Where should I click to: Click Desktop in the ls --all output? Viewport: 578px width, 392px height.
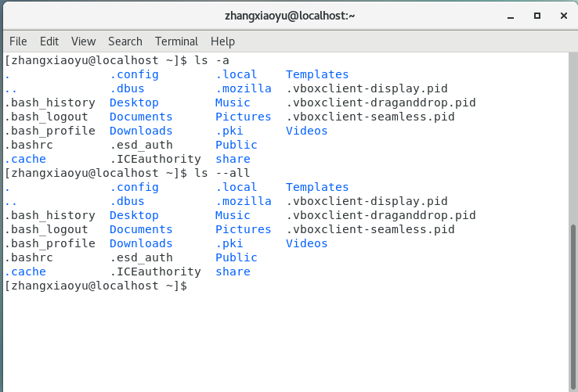coord(134,216)
